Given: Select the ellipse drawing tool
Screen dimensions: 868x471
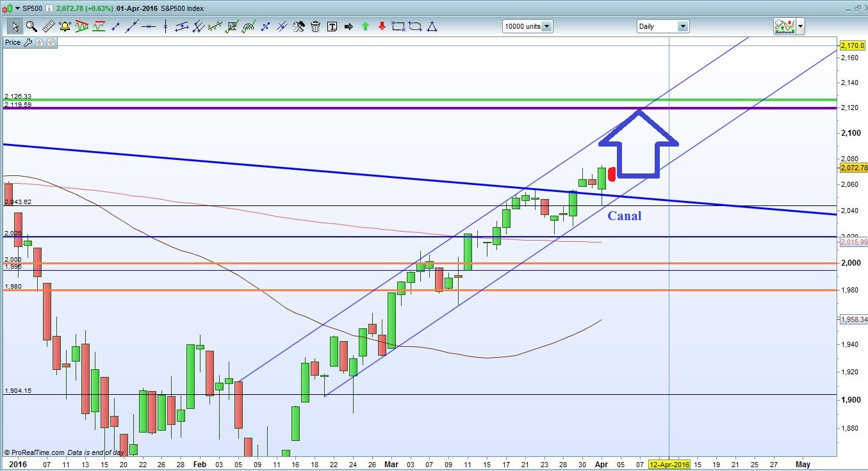Looking at the screenshot, I should (x=415, y=26).
